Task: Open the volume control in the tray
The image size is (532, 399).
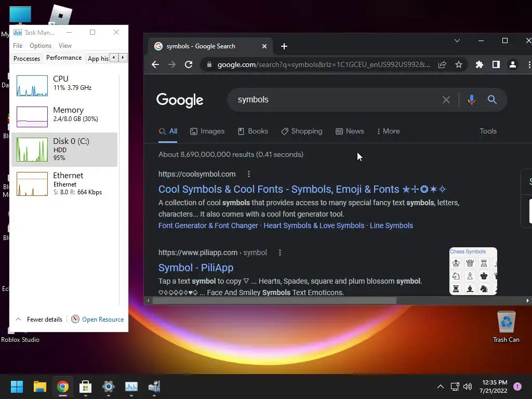Action: [x=468, y=387]
